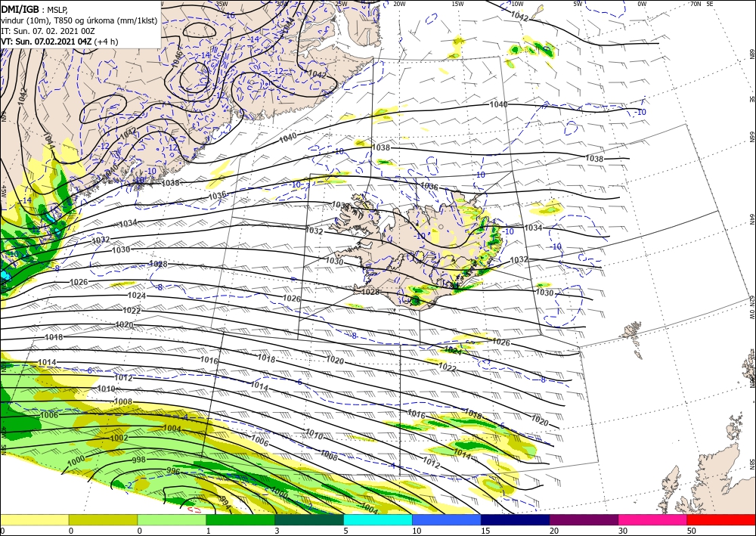
Task: Click the legend value 20
Action: coord(553,531)
